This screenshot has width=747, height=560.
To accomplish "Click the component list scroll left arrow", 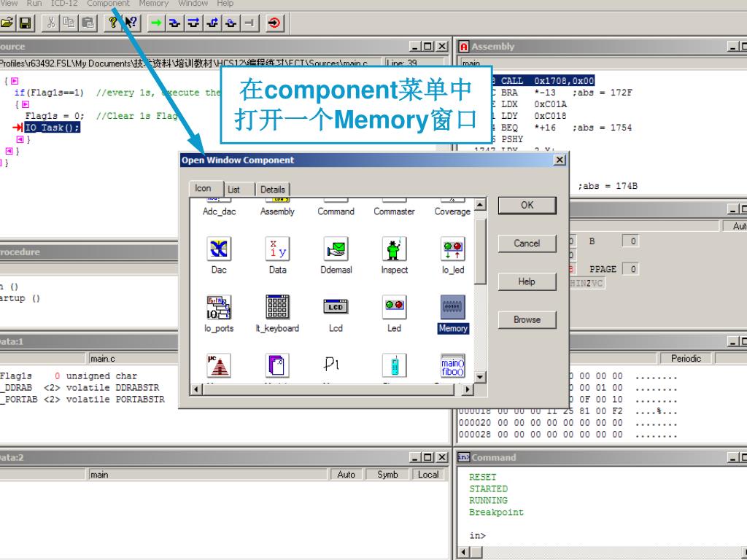I will 196,389.
